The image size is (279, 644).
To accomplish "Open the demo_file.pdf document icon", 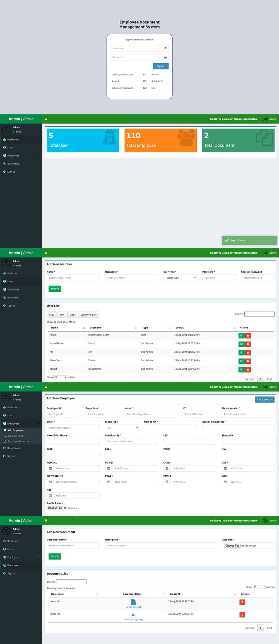I will click(x=133, y=602).
